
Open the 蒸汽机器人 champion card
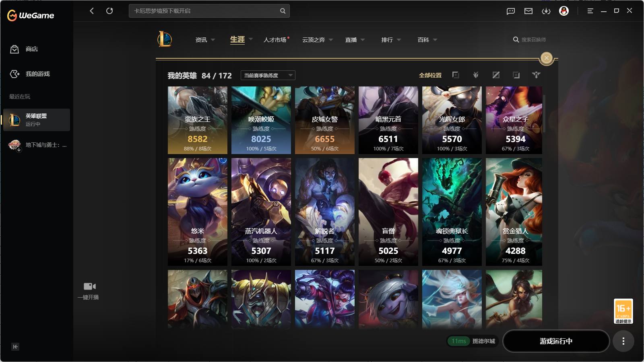click(261, 212)
